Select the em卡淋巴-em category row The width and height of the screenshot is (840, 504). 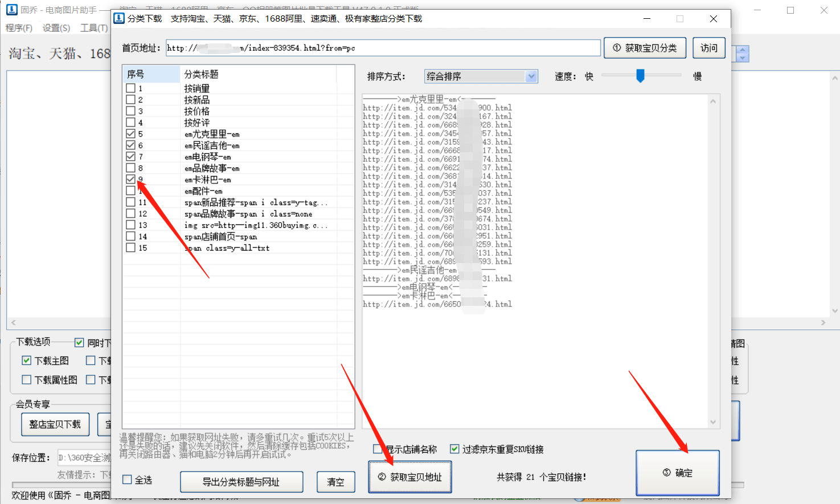coord(239,179)
